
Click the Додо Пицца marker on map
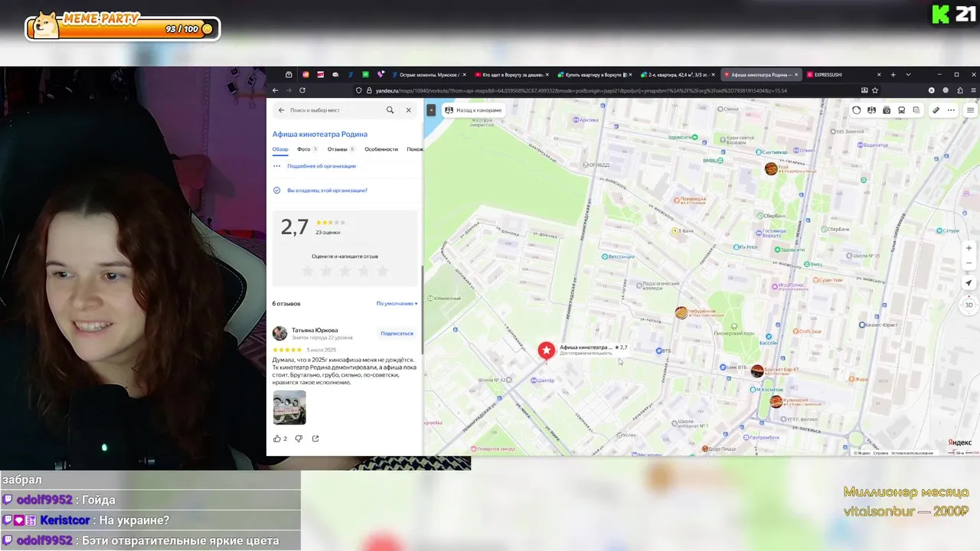pyautogui.click(x=705, y=449)
